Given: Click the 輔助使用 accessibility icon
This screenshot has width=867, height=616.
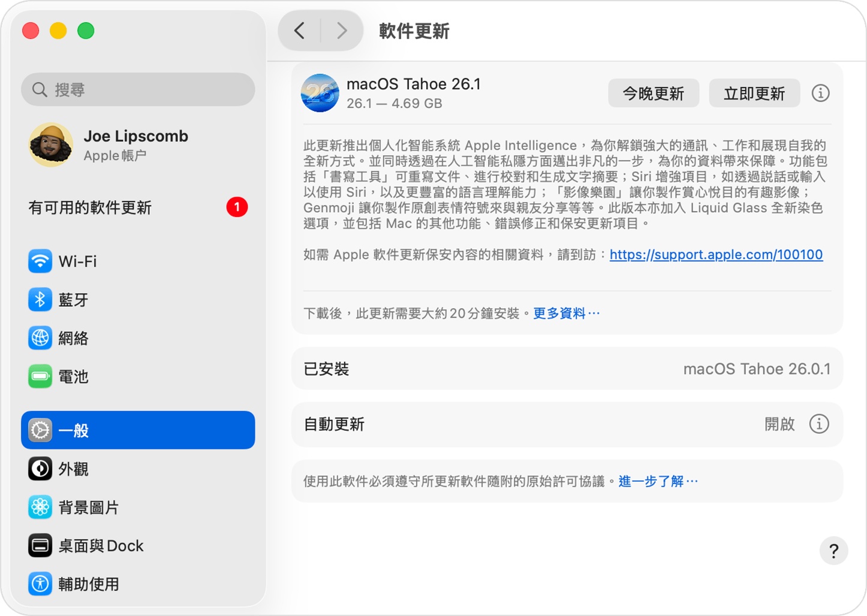Looking at the screenshot, I should [40, 584].
